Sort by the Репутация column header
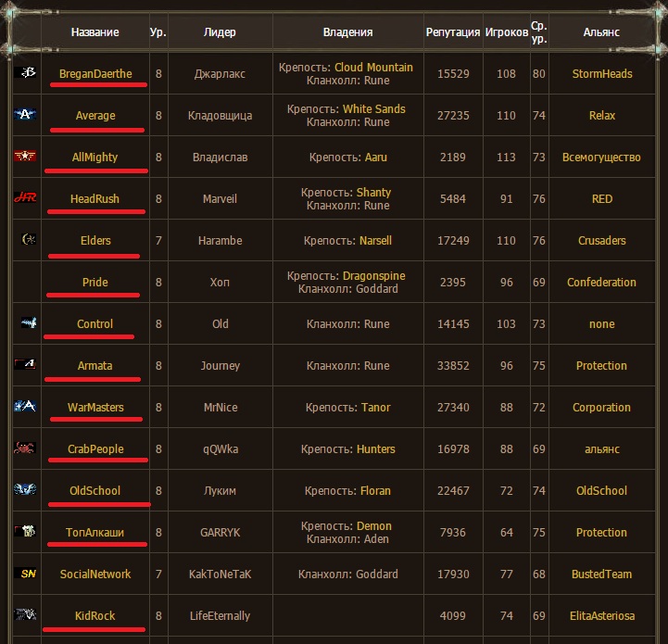 point(453,32)
